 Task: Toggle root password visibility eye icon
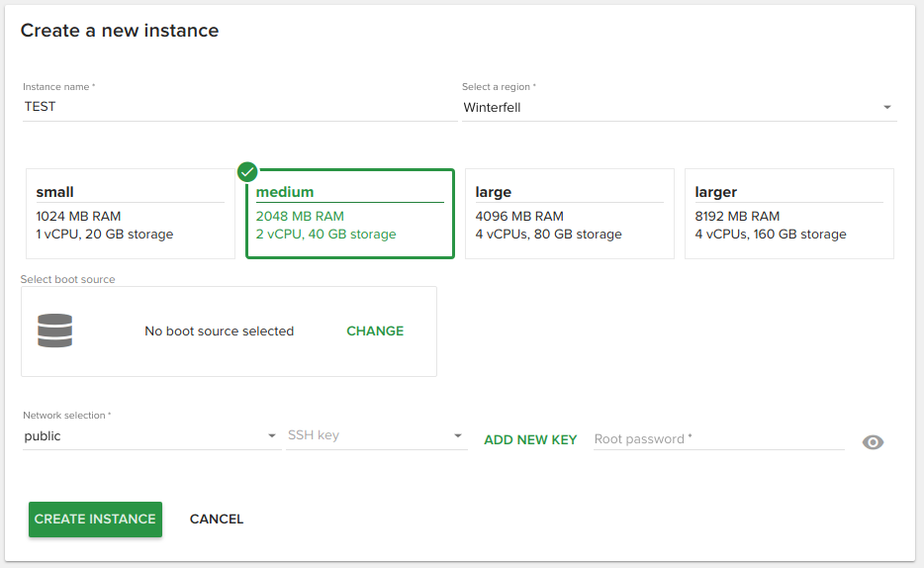click(873, 442)
